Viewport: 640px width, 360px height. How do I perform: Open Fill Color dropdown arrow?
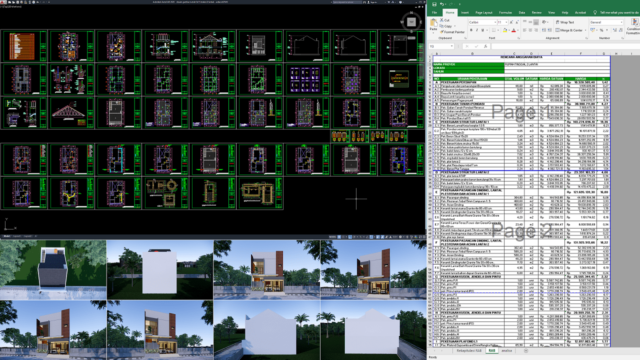click(509, 30)
